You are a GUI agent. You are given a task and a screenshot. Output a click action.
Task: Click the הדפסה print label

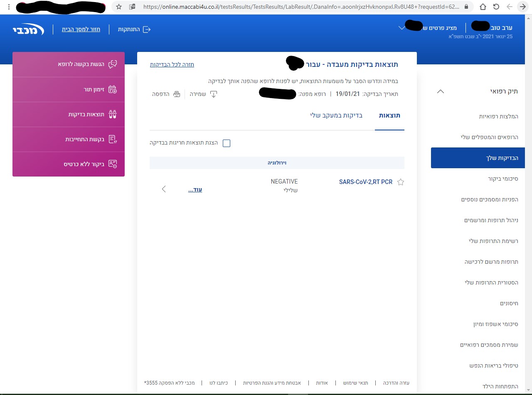point(160,94)
